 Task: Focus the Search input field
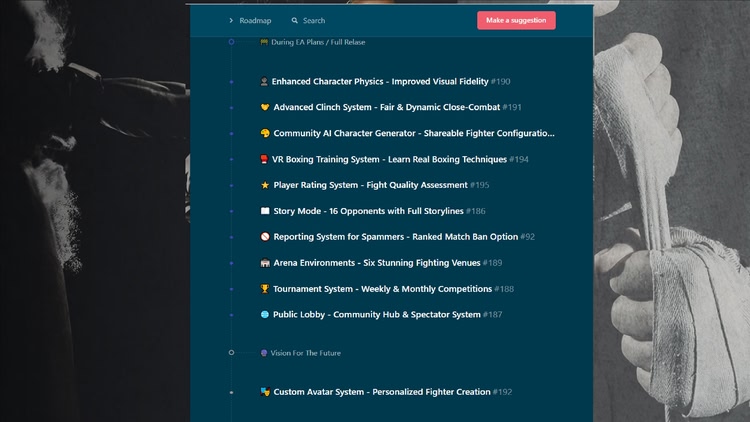point(314,20)
